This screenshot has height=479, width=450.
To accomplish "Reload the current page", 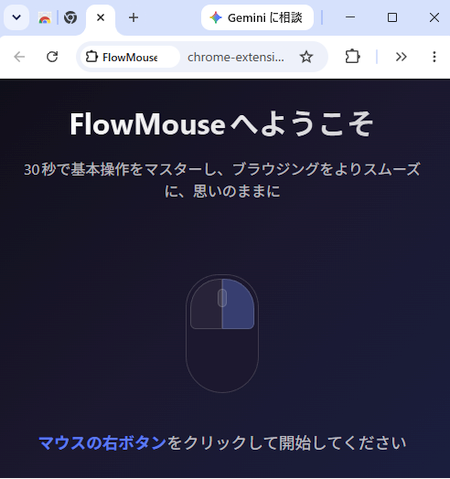I will tap(52, 57).
